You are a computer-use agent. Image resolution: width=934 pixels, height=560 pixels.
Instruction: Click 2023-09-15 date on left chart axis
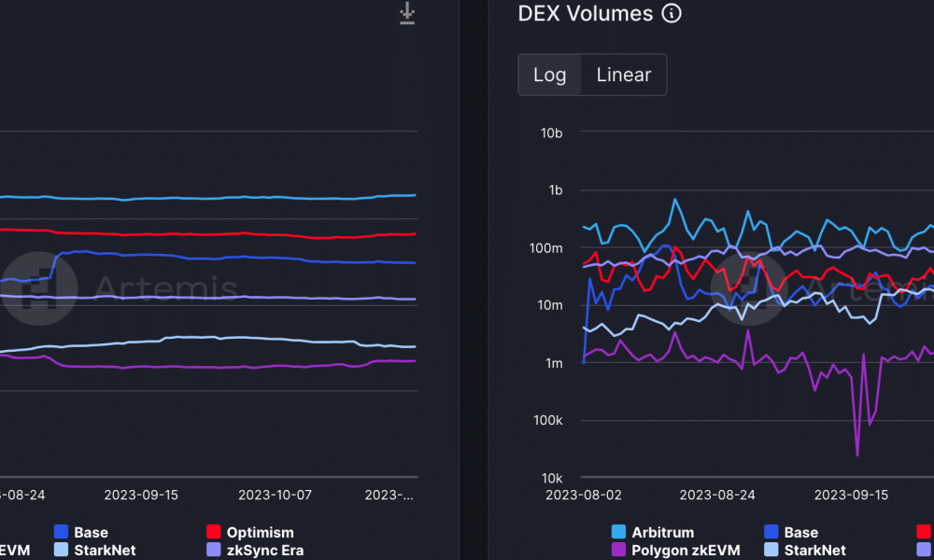pyautogui.click(x=141, y=495)
